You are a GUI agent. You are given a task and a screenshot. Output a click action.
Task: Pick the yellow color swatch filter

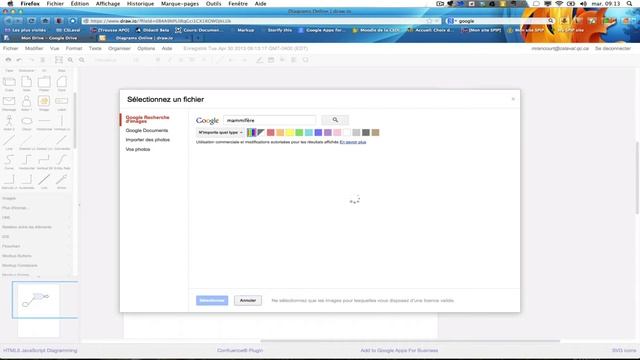coord(289,132)
